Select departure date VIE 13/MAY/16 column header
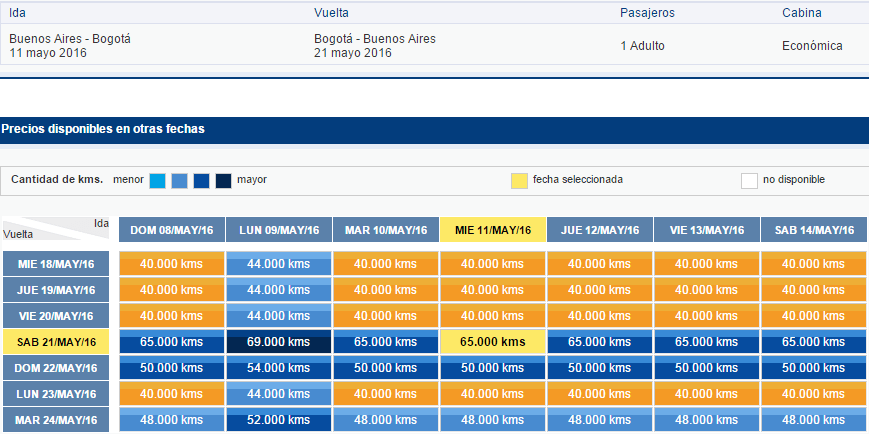 click(x=707, y=230)
